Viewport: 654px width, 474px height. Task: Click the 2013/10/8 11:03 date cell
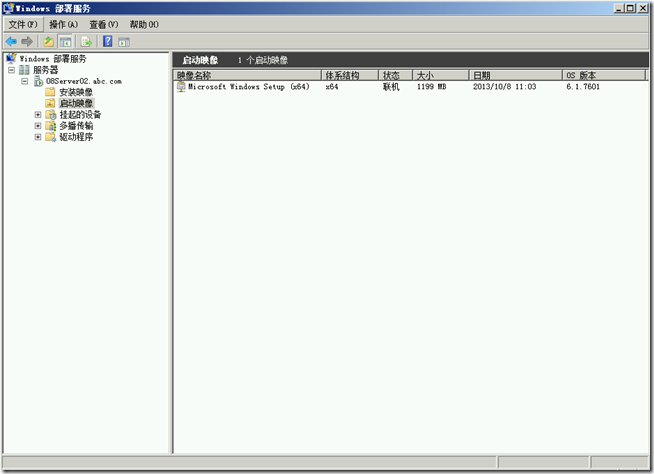504,87
